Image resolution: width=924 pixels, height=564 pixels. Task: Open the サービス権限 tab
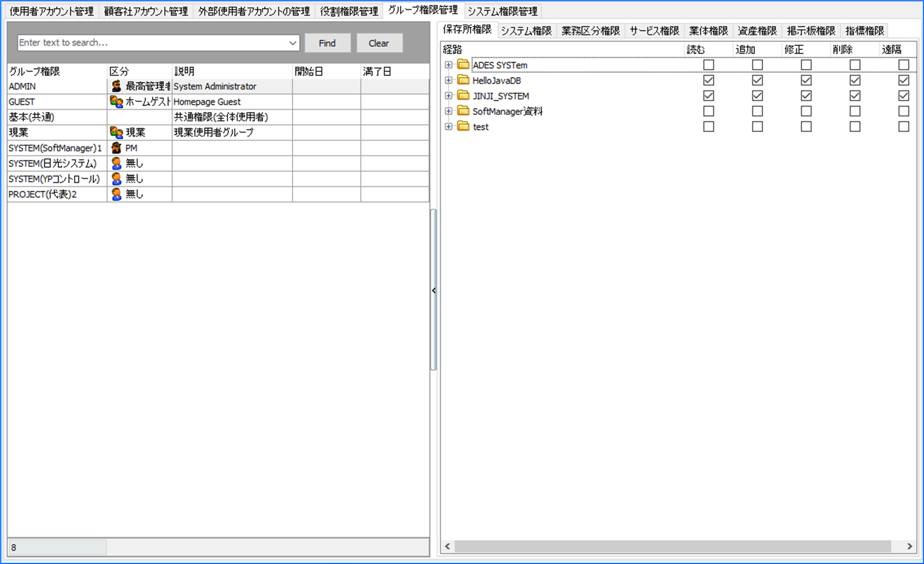[x=654, y=31]
